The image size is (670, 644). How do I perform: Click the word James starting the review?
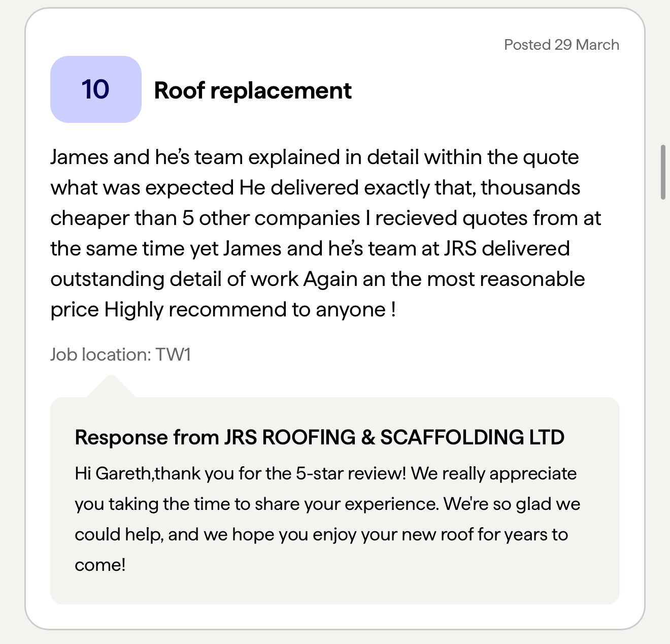(79, 157)
